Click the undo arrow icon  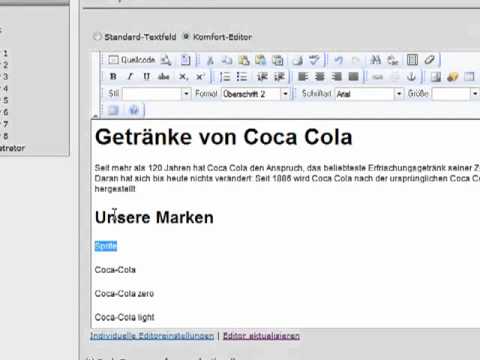(x=339, y=60)
